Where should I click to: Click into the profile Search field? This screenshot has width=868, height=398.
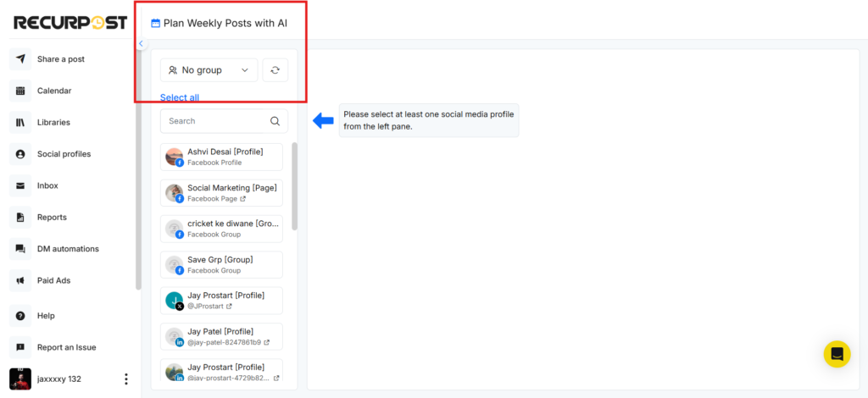(224, 121)
